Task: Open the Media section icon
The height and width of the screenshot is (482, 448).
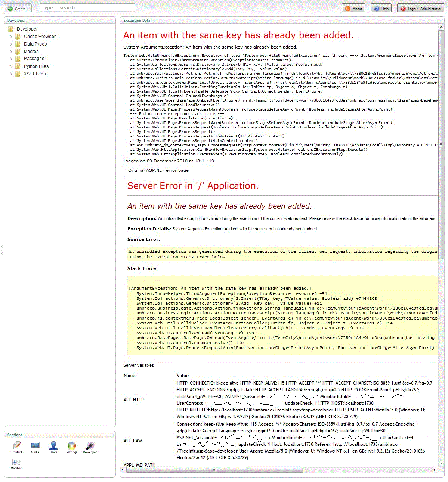Action: point(35,445)
